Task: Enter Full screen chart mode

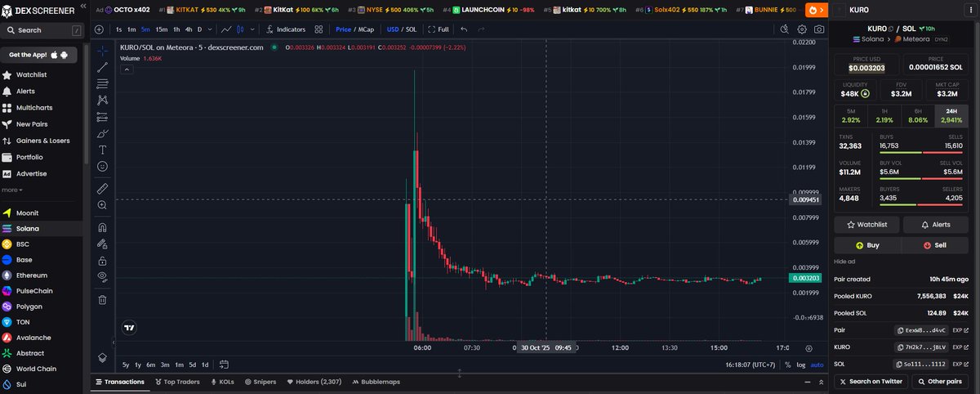Action: click(x=439, y=29)
